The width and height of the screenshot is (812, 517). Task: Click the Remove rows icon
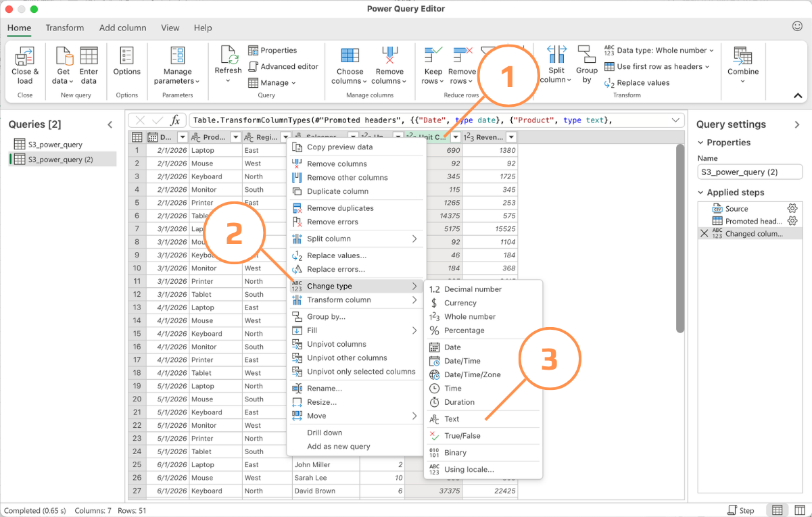tap(462, 55)
